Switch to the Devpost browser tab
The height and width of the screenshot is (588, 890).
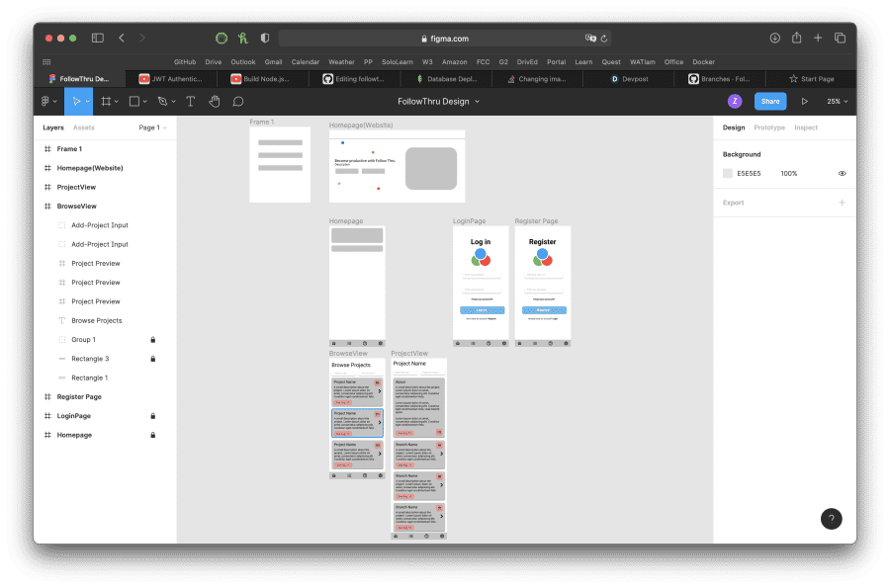pos(629,79)
